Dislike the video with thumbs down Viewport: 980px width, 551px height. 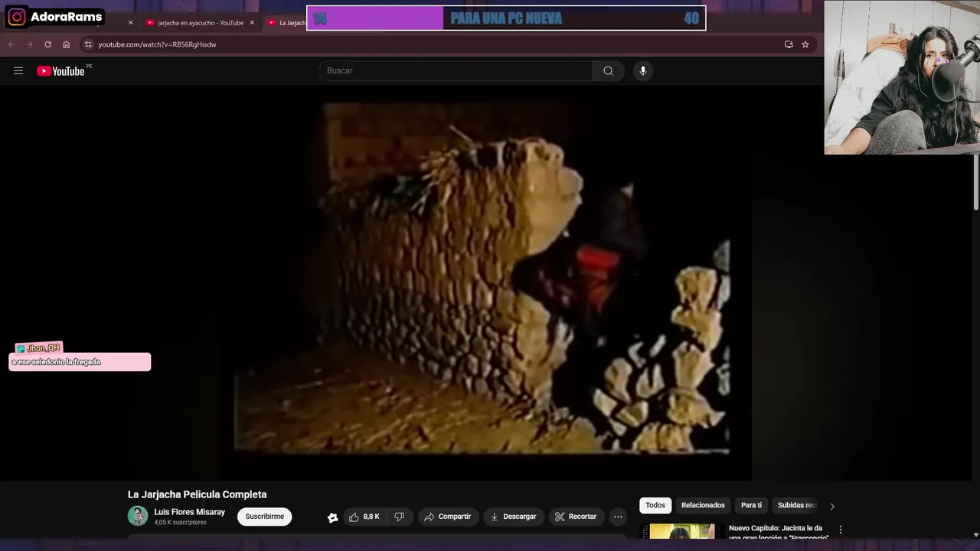click(x=399, y=517)
